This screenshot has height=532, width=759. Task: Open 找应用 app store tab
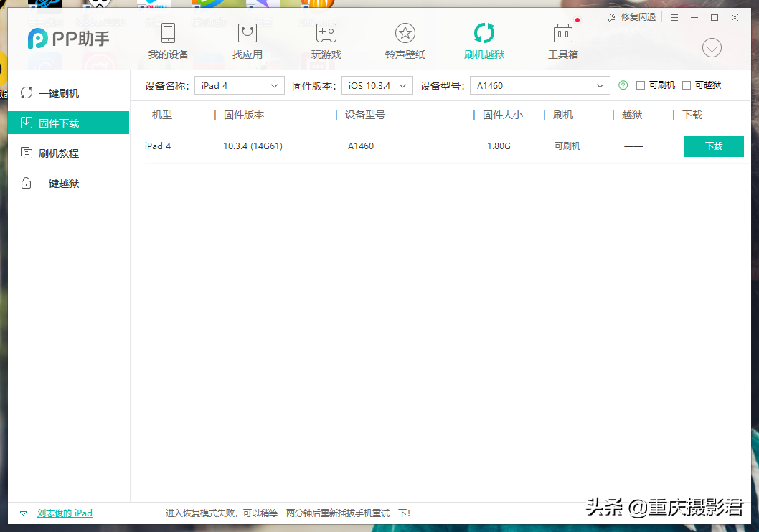click(247, 41)
